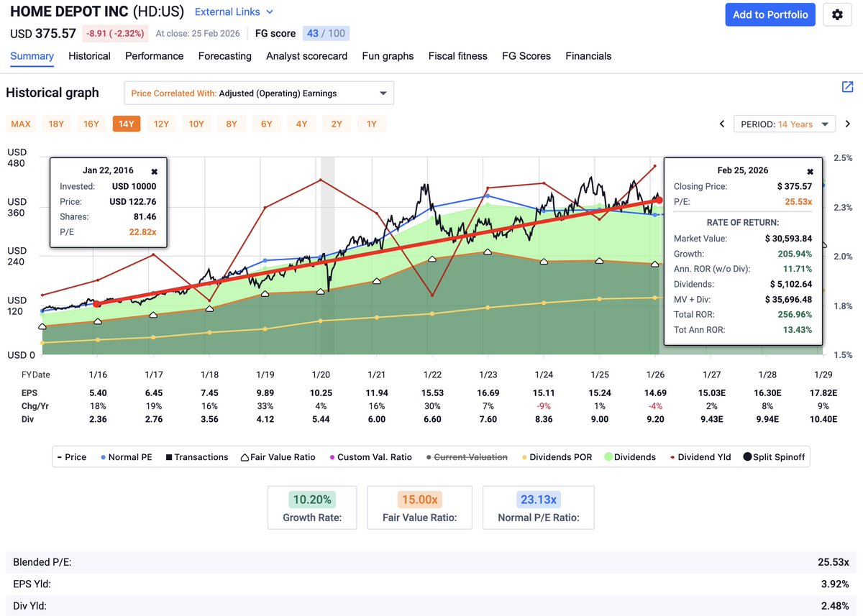Screen dimensions: 863x616
Task: Click the 1/24 Chg/Yr value -9%
Action: [x=544, y=405]
